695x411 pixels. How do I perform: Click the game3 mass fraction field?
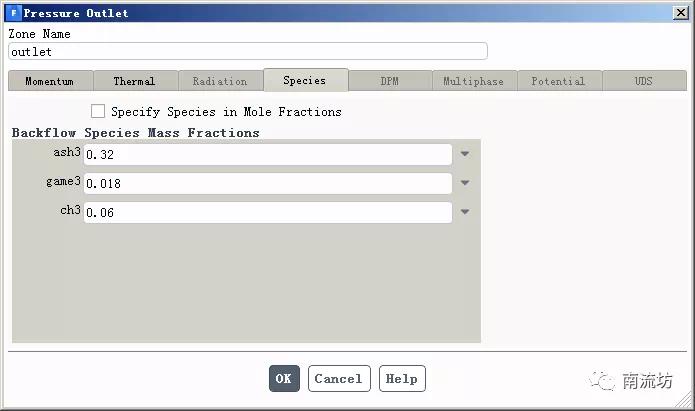[x=267, y=184]
